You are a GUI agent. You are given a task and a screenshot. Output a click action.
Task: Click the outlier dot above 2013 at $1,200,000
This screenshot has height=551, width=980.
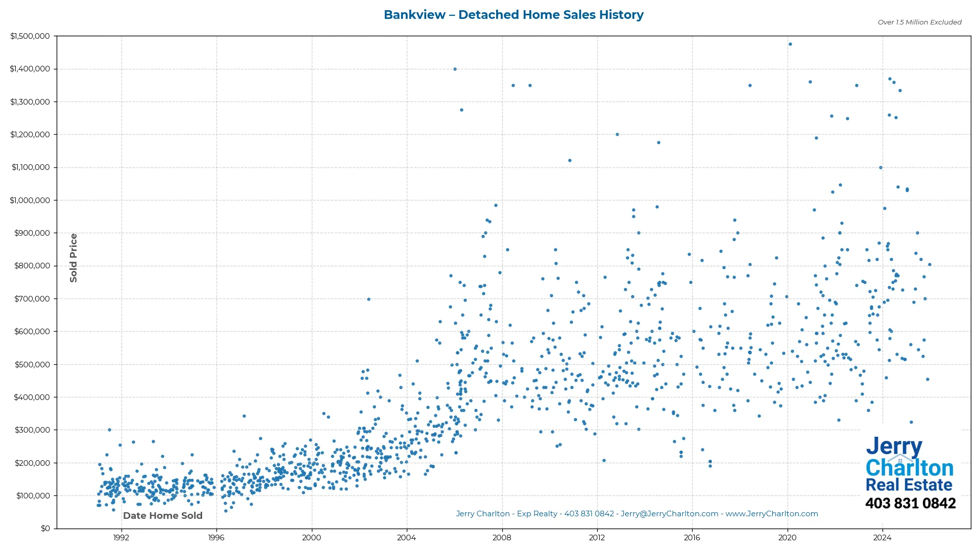tap(617, 135)
